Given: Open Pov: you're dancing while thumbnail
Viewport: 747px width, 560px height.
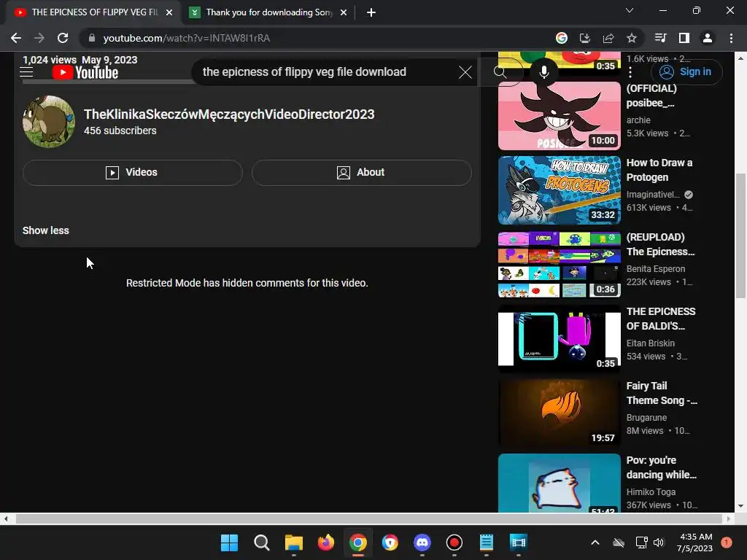Looking at the screenshot, I should point(560,483).
